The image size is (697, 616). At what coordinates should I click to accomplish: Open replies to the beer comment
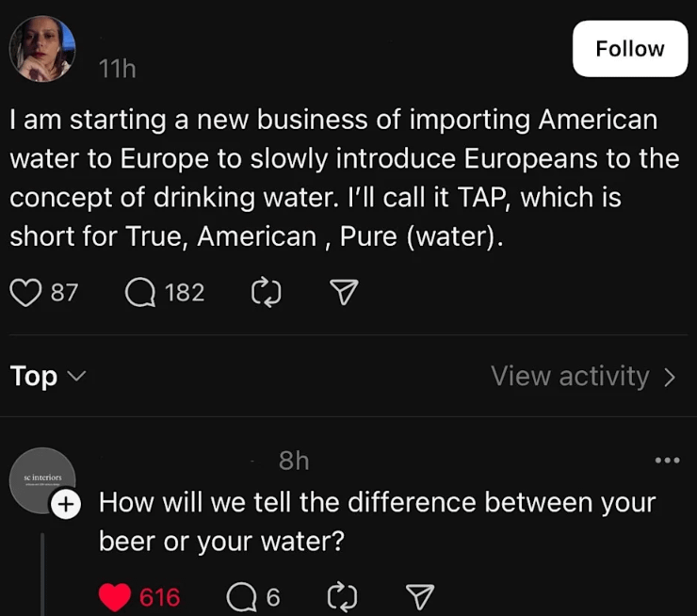(242, 597)
